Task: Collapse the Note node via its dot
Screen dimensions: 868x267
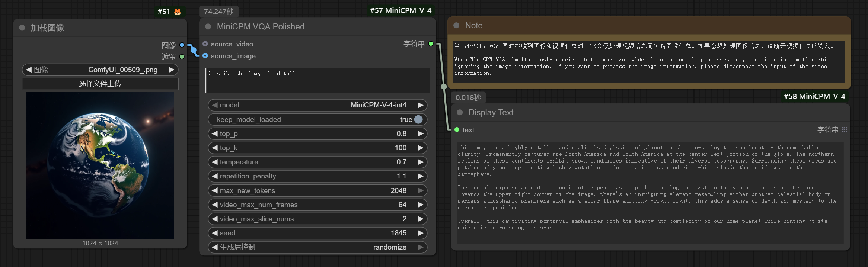Action: 456,26
